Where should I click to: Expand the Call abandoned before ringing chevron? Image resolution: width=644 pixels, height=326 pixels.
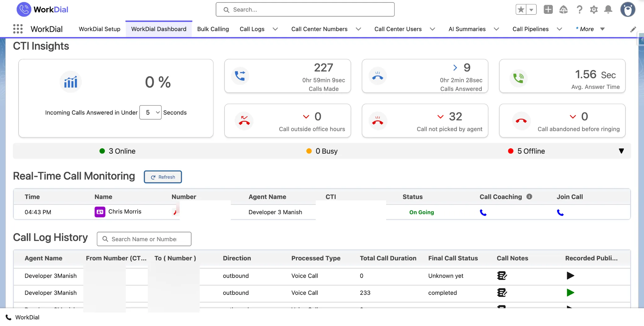click(573, 117)
